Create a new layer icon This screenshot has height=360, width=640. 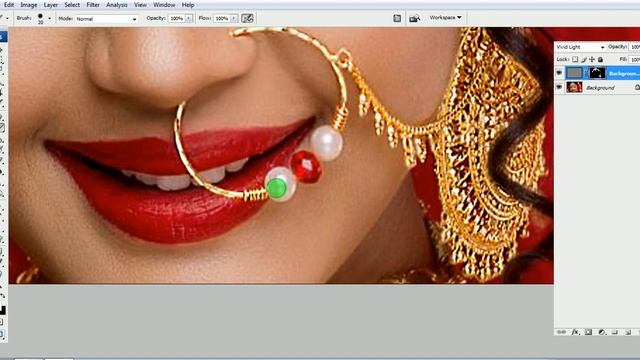click(x=628, y=332)
